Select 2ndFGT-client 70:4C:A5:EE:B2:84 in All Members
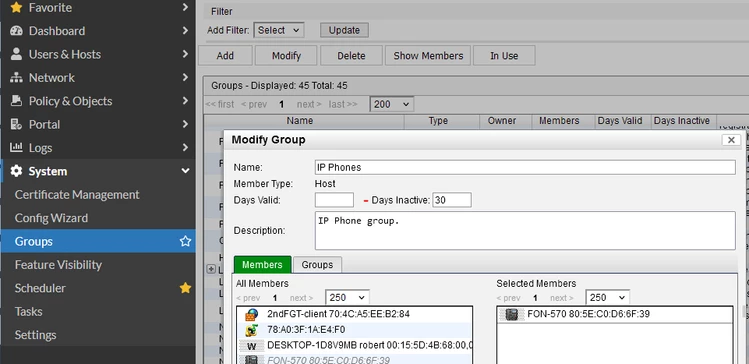The height and width of the screenshot is (364, 749). pos(354,314)
